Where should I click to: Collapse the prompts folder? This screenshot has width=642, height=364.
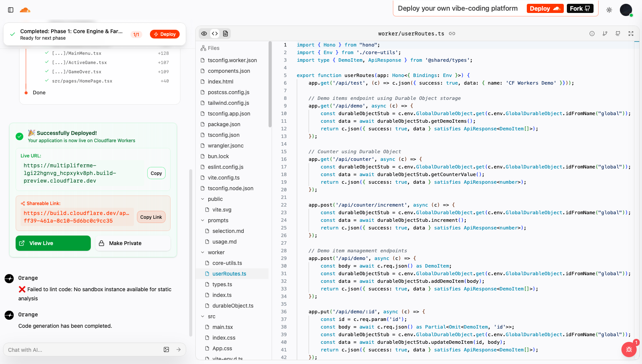point(217,220)
